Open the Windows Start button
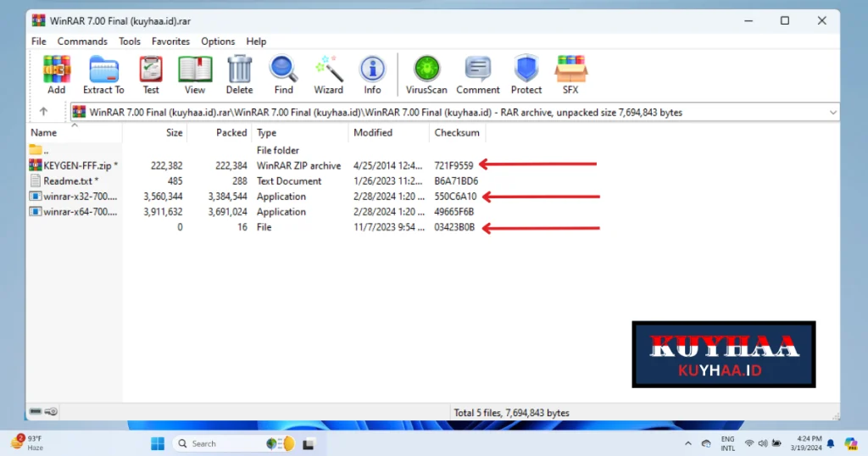Image resolution: width=868 pixels, height=456 pixels. click(158, 443)
